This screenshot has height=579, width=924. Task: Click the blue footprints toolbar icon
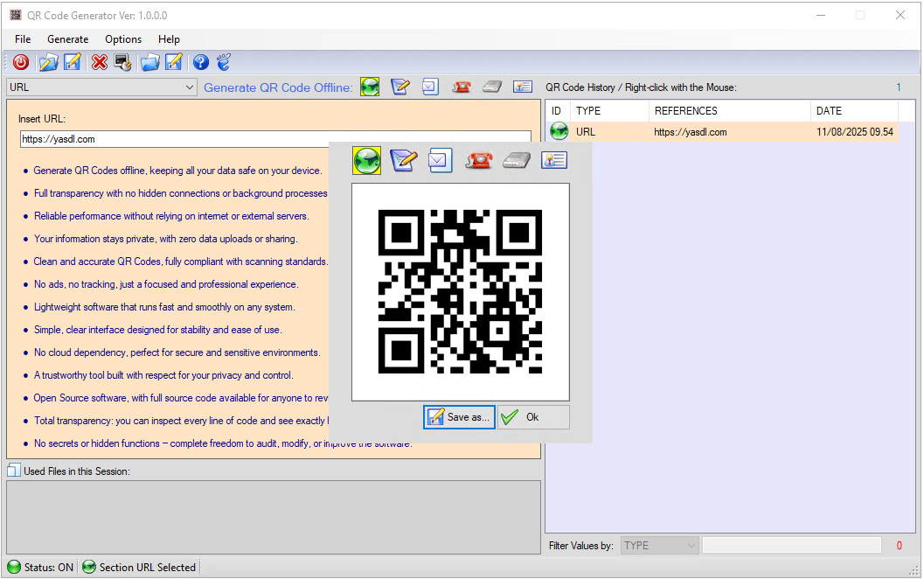tap(224, 62)
